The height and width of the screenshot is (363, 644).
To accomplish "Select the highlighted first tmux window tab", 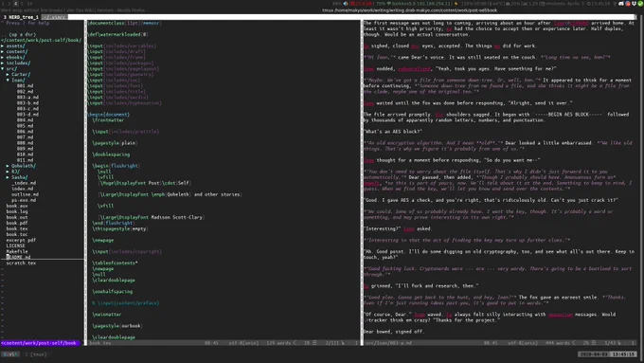I will pos(10,354).
